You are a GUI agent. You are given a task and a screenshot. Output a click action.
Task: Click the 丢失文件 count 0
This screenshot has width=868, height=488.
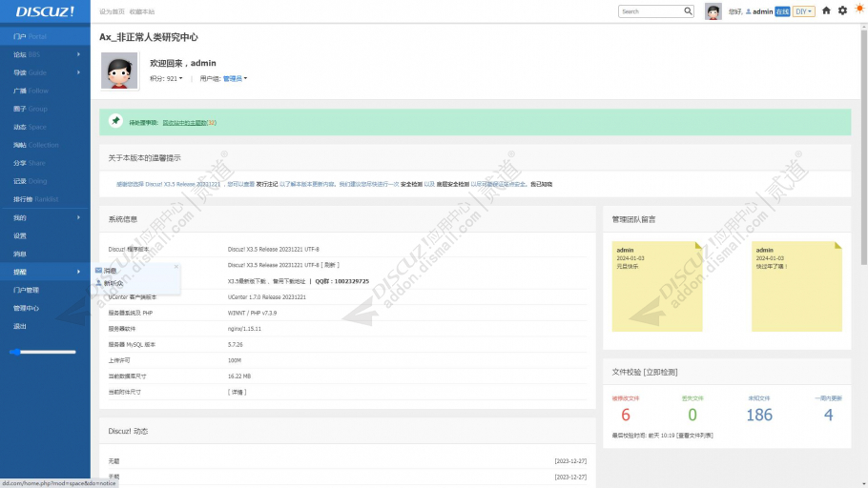(692, 415)
